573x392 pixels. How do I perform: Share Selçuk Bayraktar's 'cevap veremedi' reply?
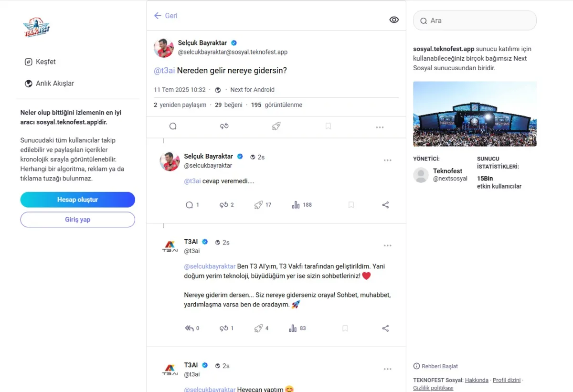(x=385, y=205)
